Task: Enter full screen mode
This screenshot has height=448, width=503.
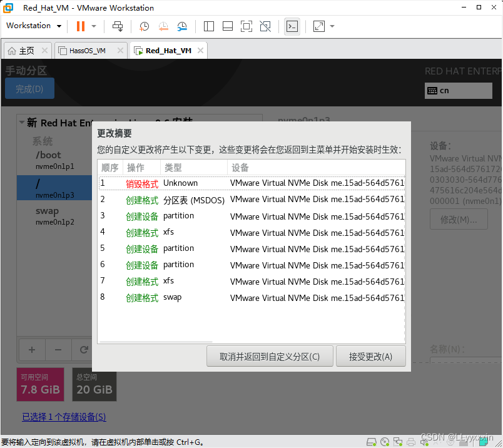Action: tap(246, 26)
